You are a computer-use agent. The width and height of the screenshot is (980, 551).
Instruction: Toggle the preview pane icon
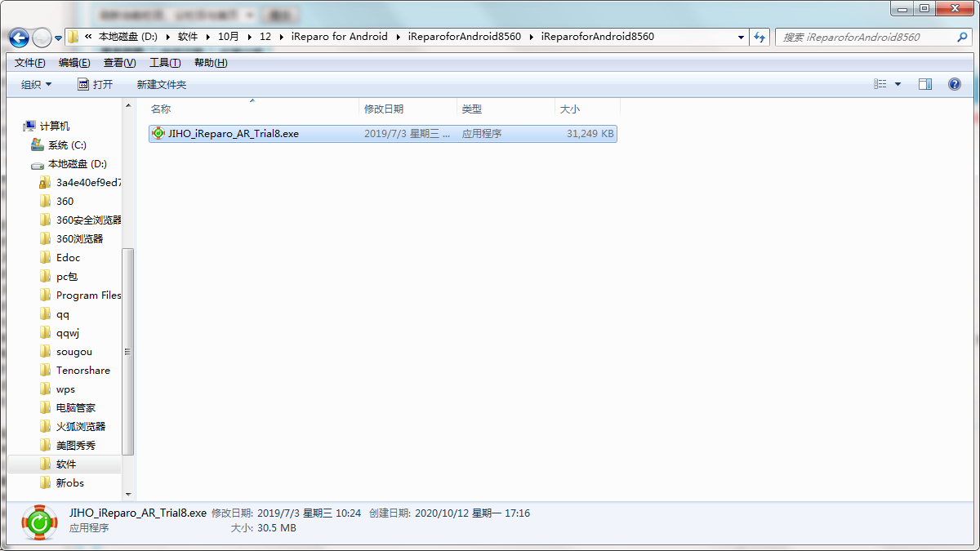pos(925,84)
